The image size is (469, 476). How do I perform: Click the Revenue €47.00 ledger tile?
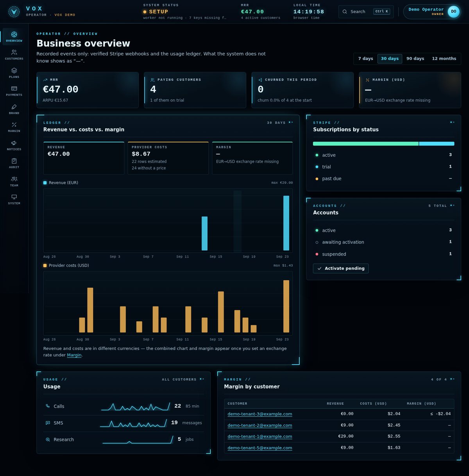84,158
